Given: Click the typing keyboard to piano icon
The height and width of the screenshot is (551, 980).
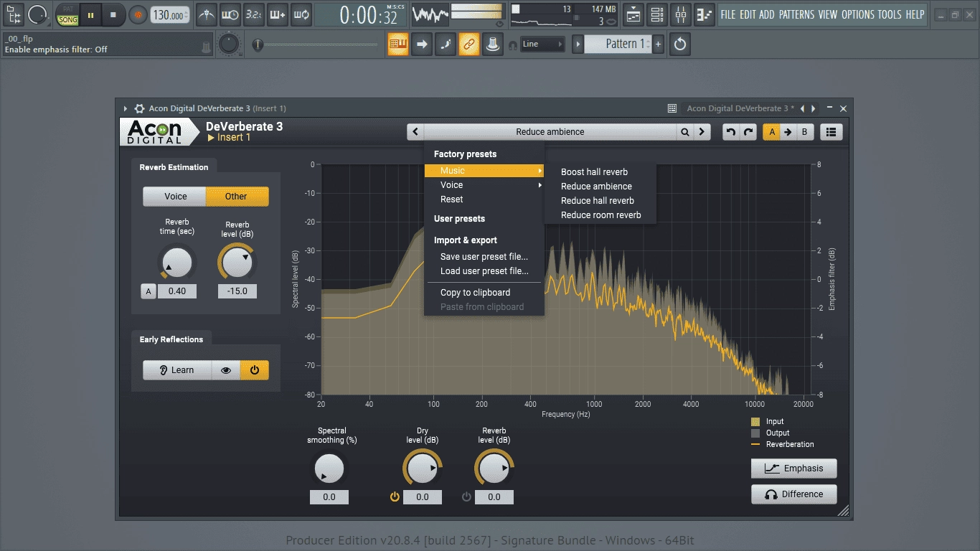Looking at the screenshot, I should [x=398, y=44].
